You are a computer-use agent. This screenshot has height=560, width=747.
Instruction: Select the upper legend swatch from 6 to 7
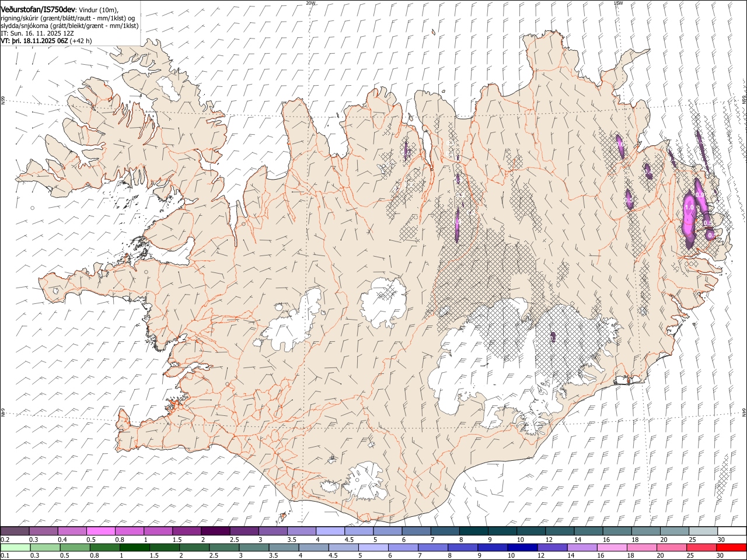(x=416, y=531)
